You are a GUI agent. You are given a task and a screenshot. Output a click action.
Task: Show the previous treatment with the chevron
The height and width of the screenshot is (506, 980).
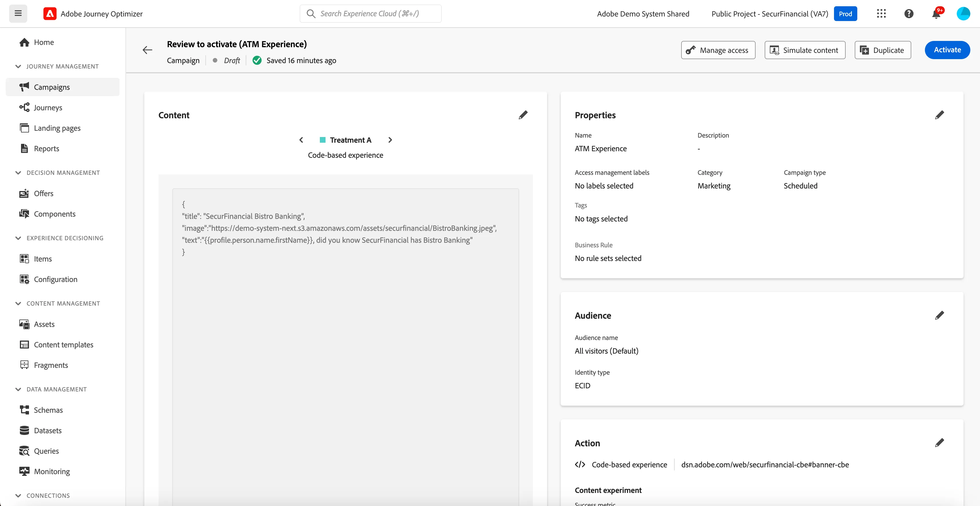coord(301,140)
